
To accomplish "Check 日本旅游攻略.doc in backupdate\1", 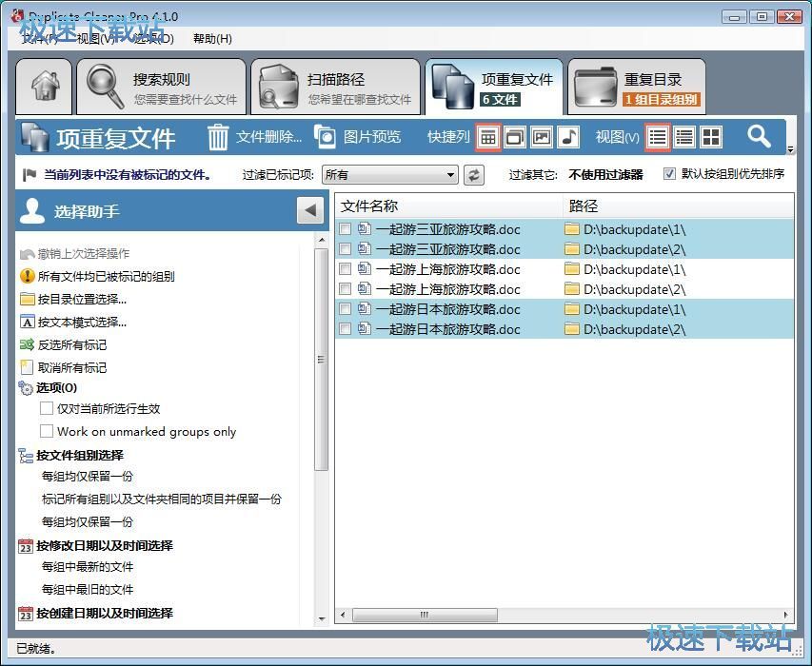I will [x=345, y=309].
